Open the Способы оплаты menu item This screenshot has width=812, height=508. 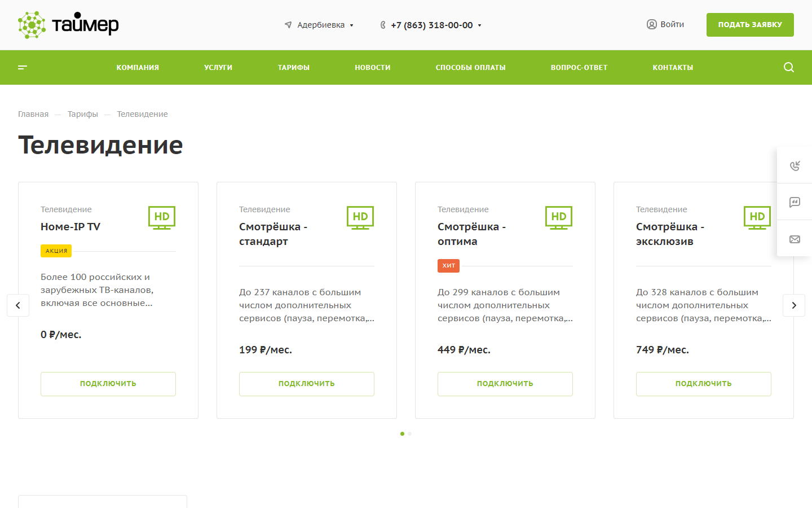click(470, 67)
